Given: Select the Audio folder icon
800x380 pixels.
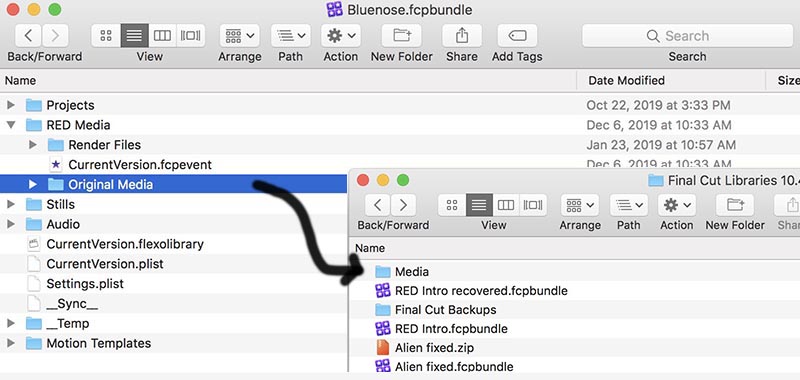Looking at the screenshot, I should tap(34, 224).
